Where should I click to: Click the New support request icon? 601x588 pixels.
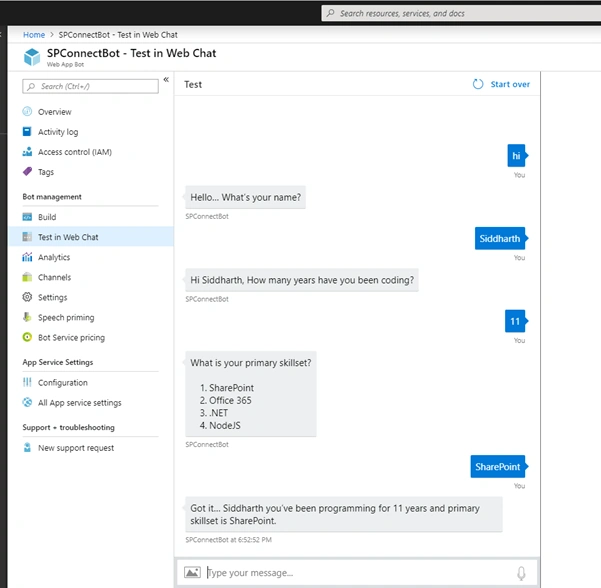(27, 447)
